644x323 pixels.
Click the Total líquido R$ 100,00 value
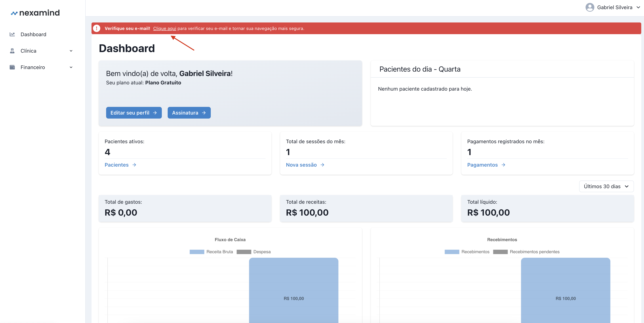488,212
